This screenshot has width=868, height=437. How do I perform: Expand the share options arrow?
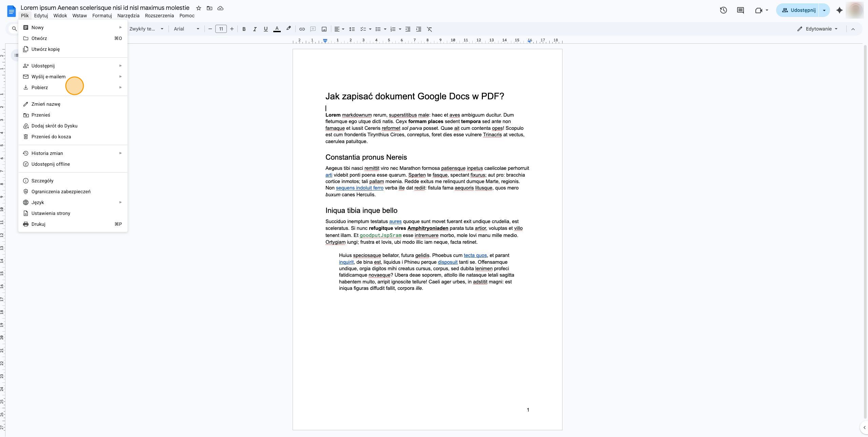[824, 10]
